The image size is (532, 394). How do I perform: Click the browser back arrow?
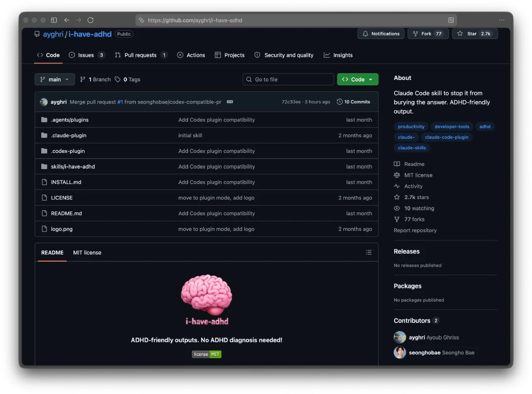pyautogui.click(x=66, y=20)
